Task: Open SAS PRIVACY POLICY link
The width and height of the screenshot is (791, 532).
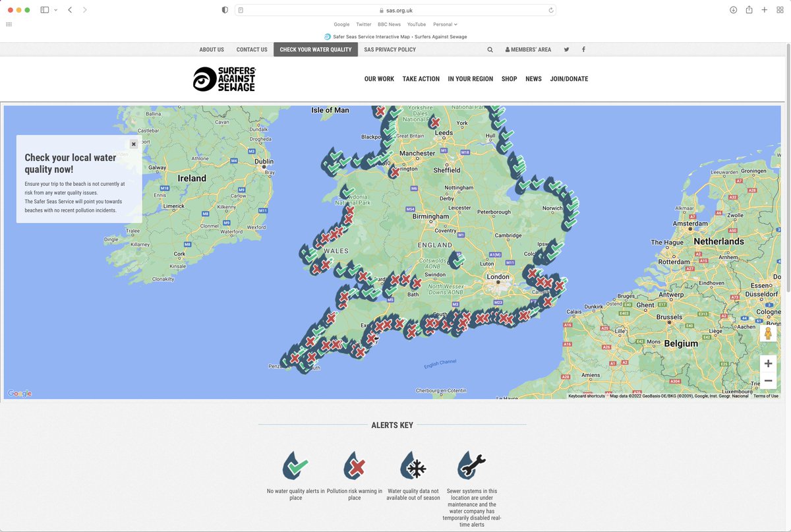Action: (x=390, y=49)
